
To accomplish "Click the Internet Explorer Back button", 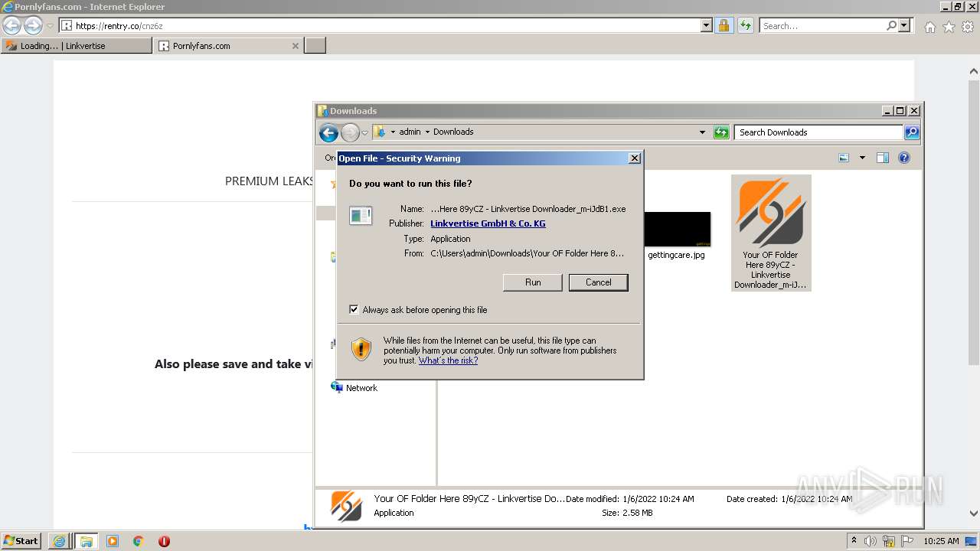I will click(x=12, y=25).
